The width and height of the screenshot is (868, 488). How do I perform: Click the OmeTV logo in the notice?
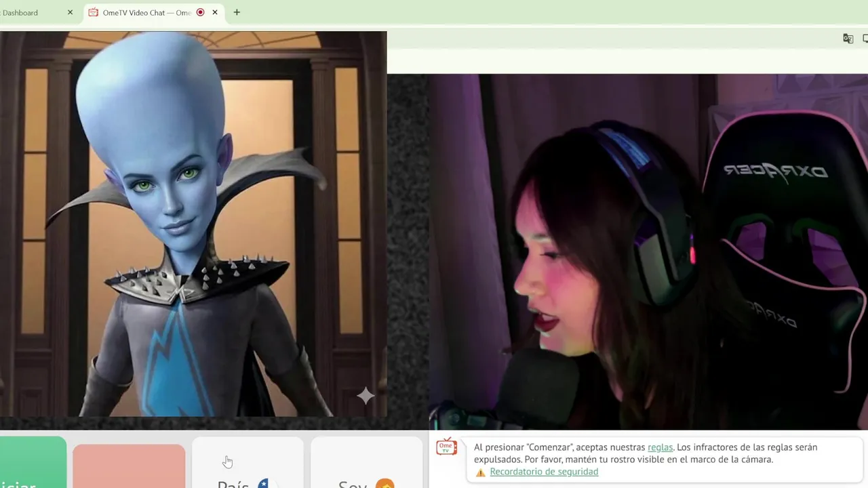coord(446,447)
